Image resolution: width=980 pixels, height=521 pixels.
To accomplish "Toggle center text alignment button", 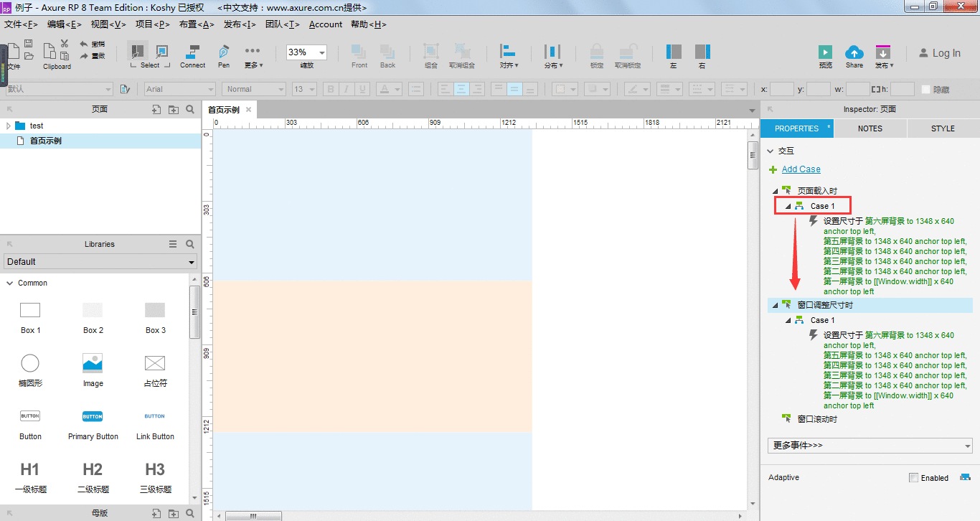I will click(462, 89).
